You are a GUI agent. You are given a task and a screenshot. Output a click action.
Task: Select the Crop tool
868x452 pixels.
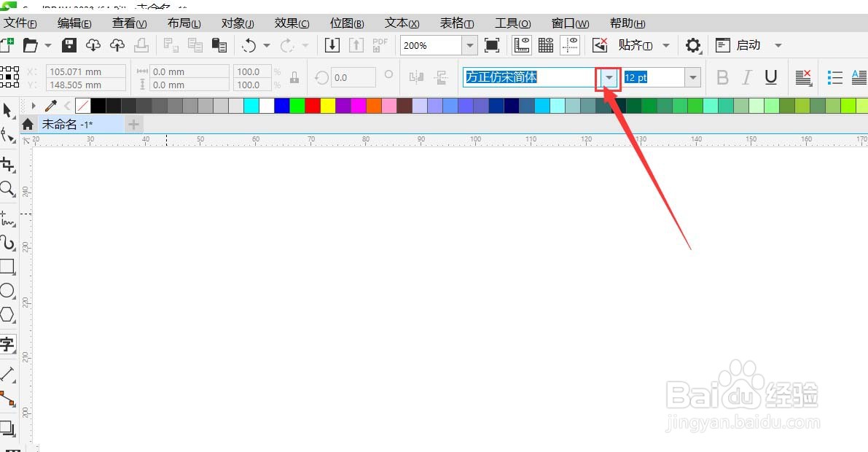point(8,165)
